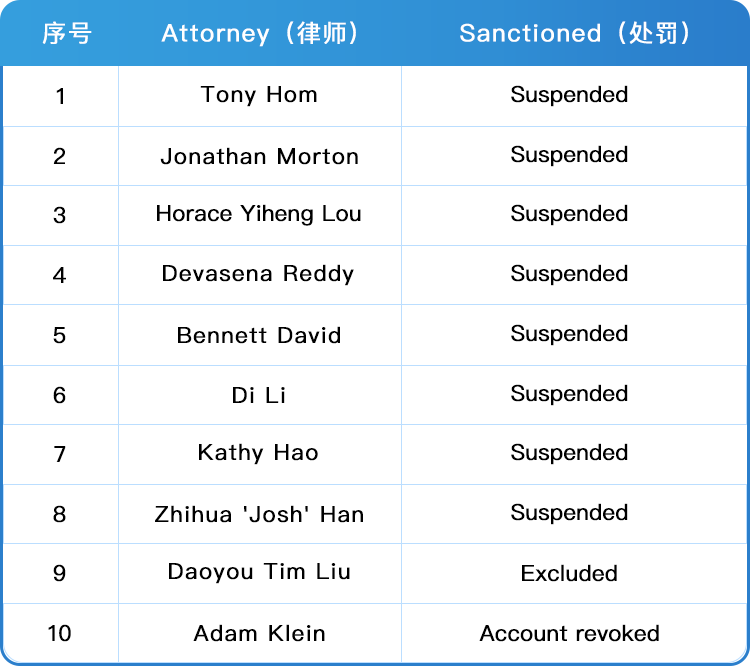Select row number 6 index cell
Screen dimensions: 750x666
[x=60, y=395]
